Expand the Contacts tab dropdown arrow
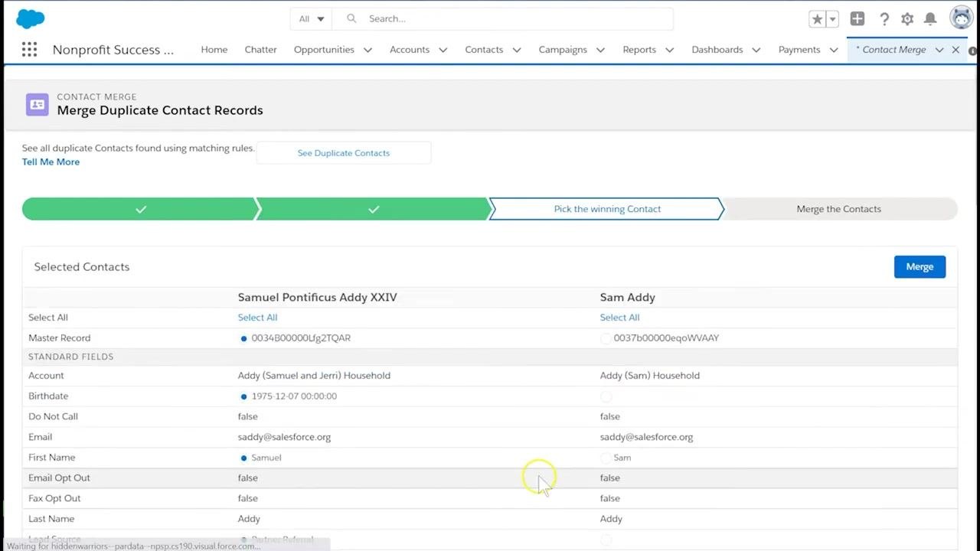The image size is (980, 551). point(517,50)
